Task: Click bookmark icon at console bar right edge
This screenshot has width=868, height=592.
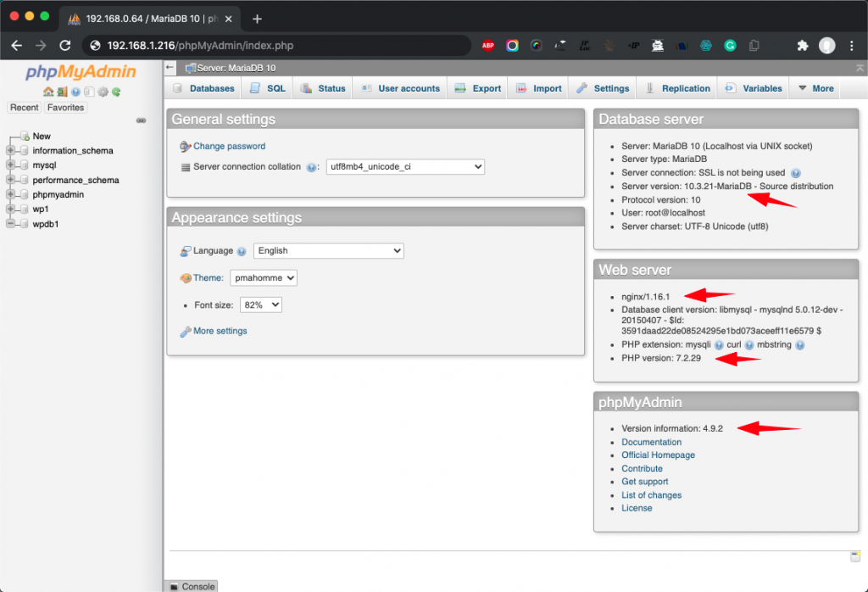Action: 855,556
